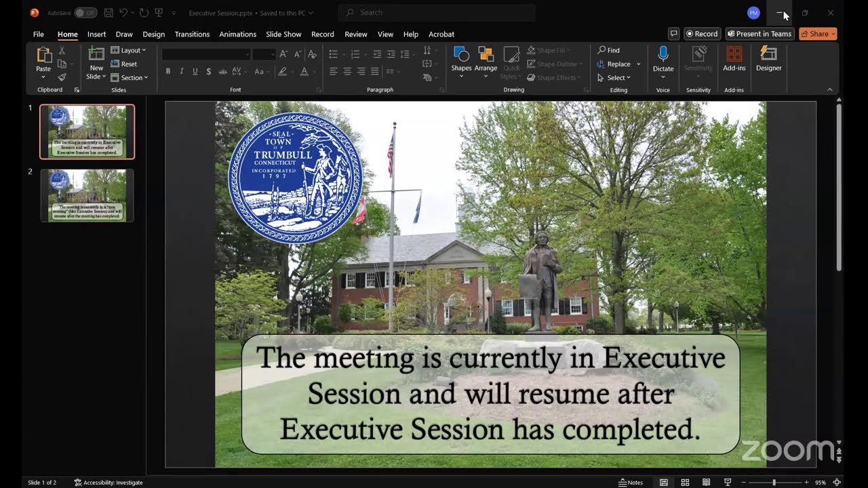Toggle Center paragraph alignment
The image size is (868, 488).
[347, 71]
